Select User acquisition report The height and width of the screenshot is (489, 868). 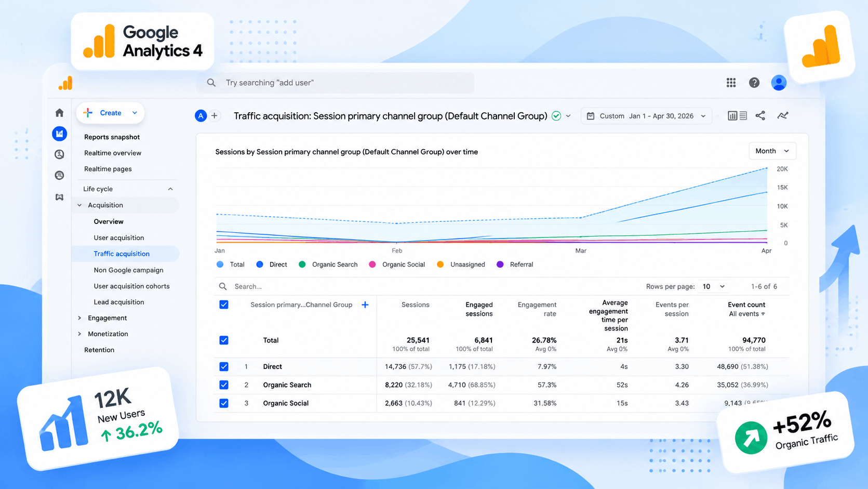[119, 238]
